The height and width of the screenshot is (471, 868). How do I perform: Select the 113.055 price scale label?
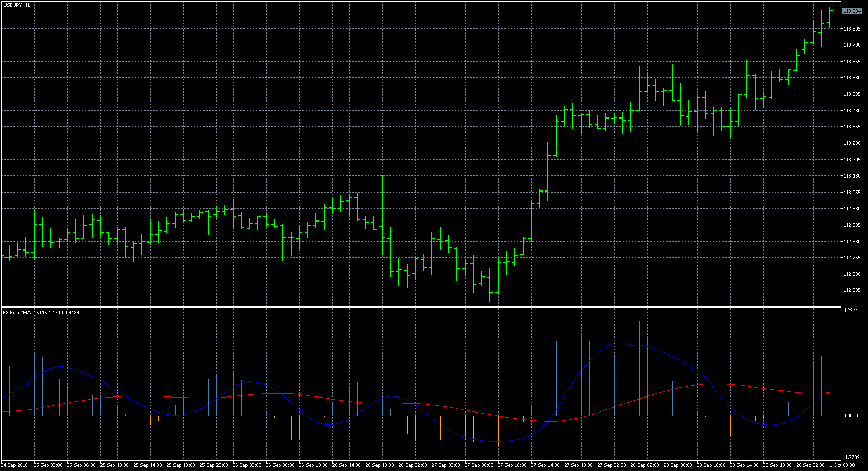[852, 193]
